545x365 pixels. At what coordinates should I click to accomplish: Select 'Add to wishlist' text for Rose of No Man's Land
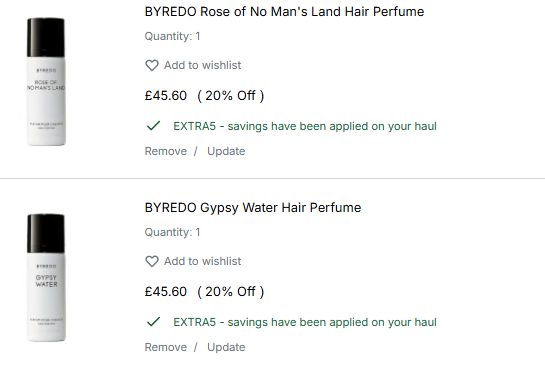(x=203, y=65)
